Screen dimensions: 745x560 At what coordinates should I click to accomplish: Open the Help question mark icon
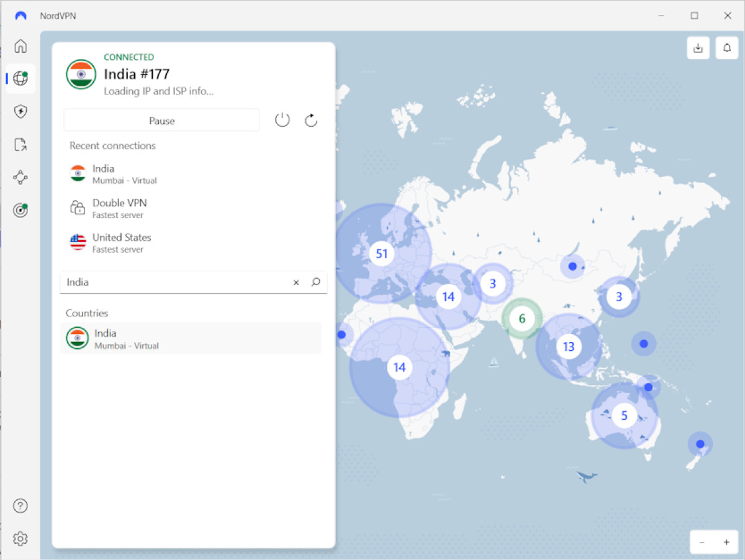[20, 505]
